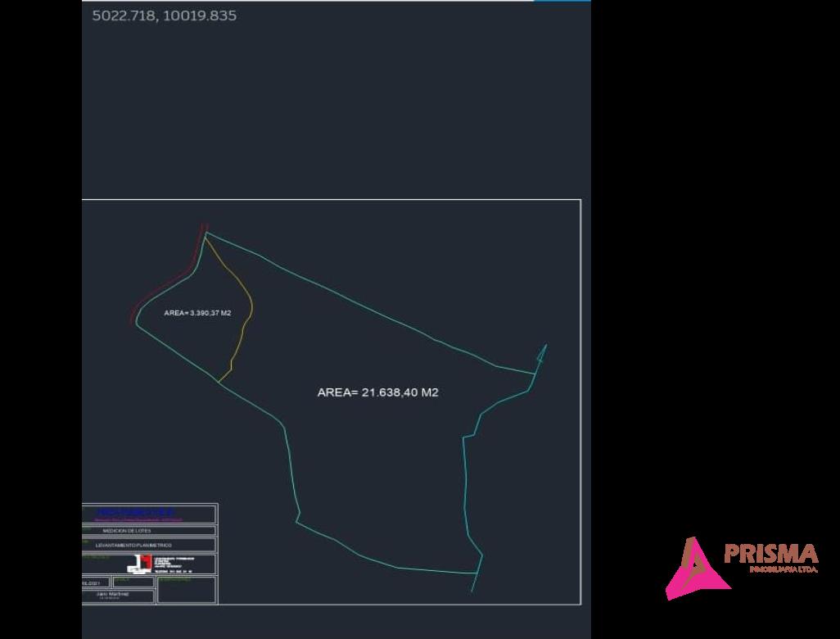The height and width of the screenshot is (639, 840).
Task: Click the date cell in title block
Action: 95,583
